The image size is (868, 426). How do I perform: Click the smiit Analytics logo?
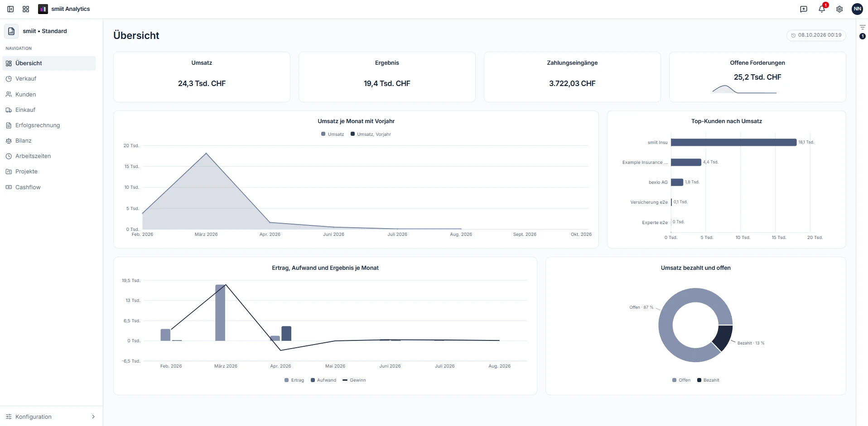(43, 9)
